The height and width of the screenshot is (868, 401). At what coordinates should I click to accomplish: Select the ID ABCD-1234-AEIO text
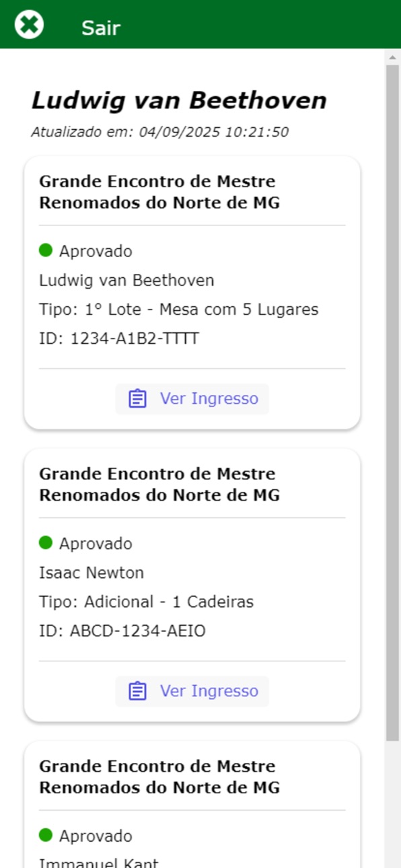point(122,631)
